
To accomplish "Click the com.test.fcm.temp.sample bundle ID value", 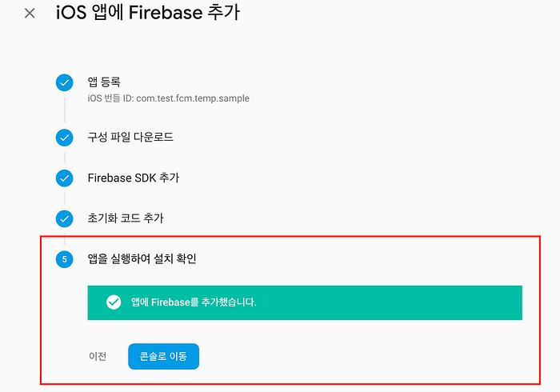I will point(193,98).
